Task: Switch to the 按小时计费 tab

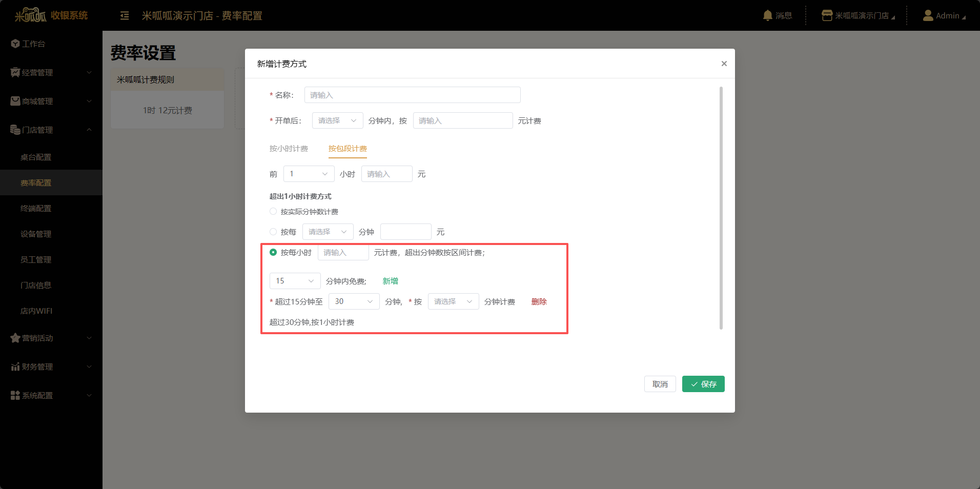Action: coord(289,149)
